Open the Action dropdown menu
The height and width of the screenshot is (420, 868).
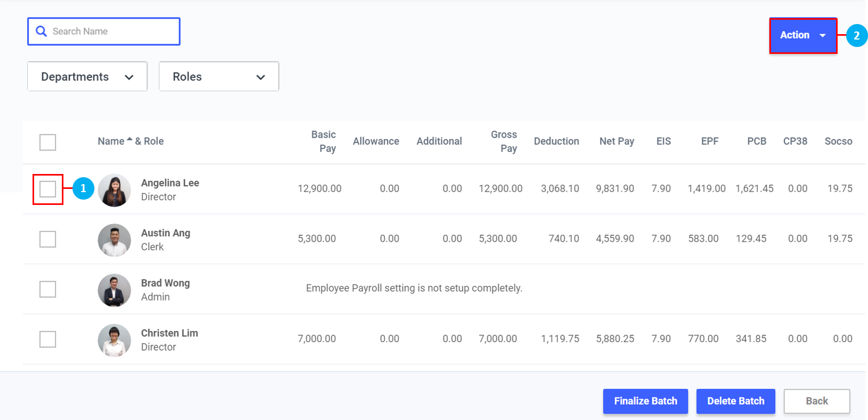tap(802, 35)
